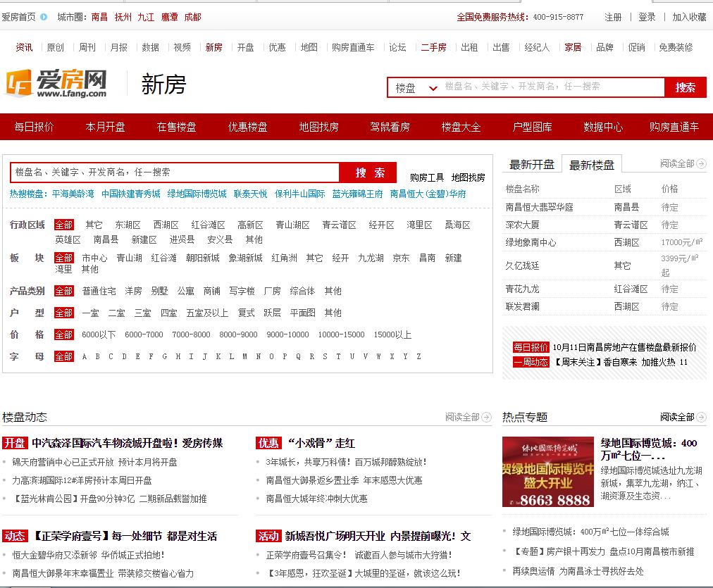Switch city to 九江
Viewport: 713px width, 588px height.
[x=146, y=18]
